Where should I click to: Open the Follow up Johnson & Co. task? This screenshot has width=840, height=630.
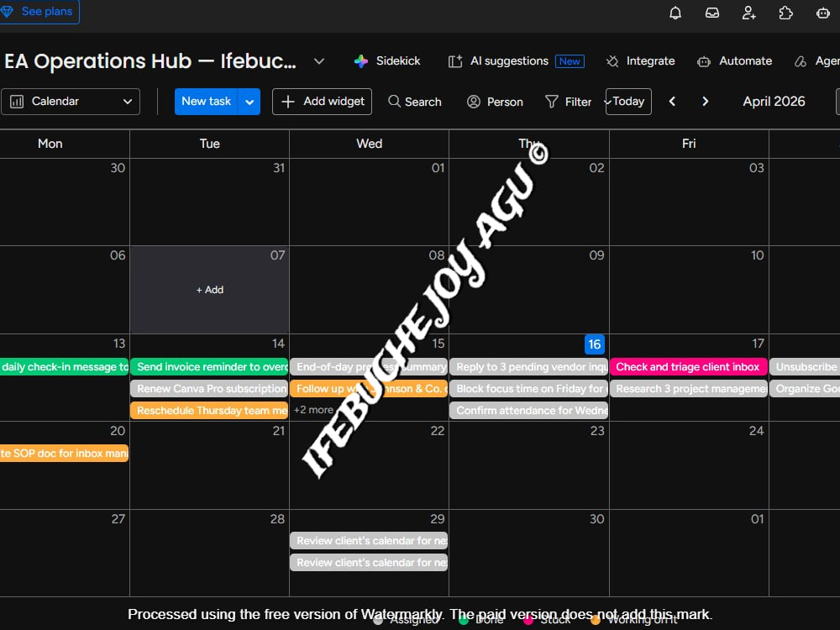[369, 389]
